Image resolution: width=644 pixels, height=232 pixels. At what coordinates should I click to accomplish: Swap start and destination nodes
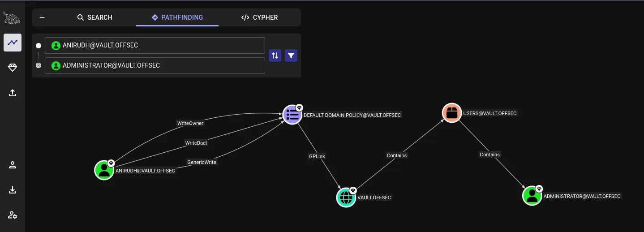pos(275,56)
